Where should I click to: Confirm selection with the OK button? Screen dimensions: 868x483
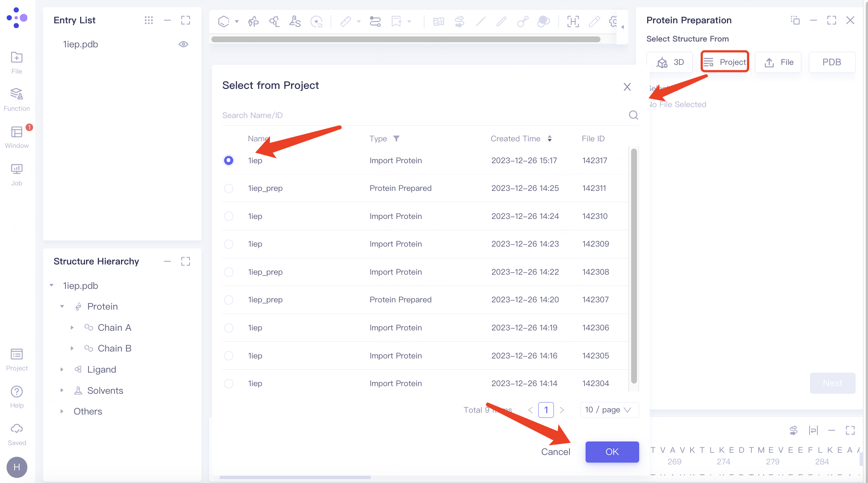pos(612,452)
